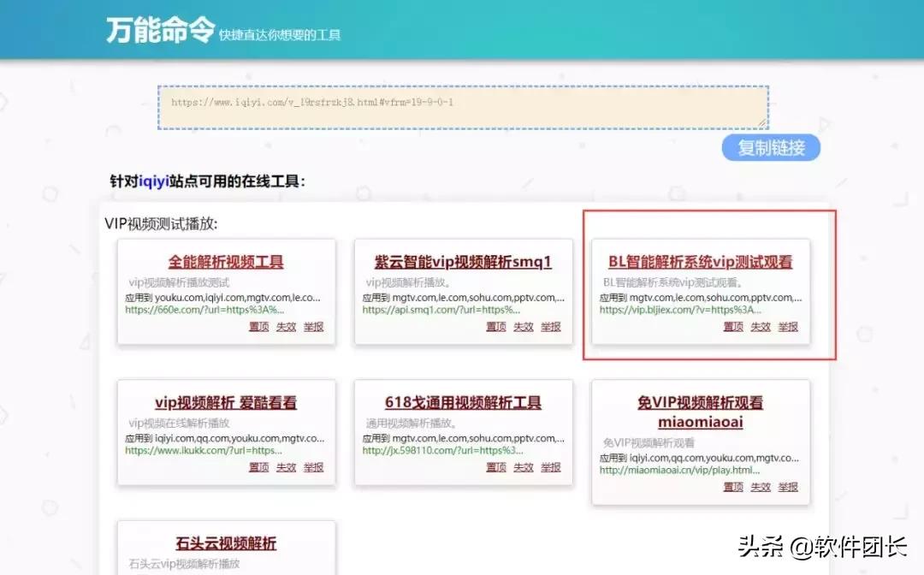Open the 紫云智能vip视频解析smq1 tool
The image size is (924, 575).
click(x=463, y=263)
